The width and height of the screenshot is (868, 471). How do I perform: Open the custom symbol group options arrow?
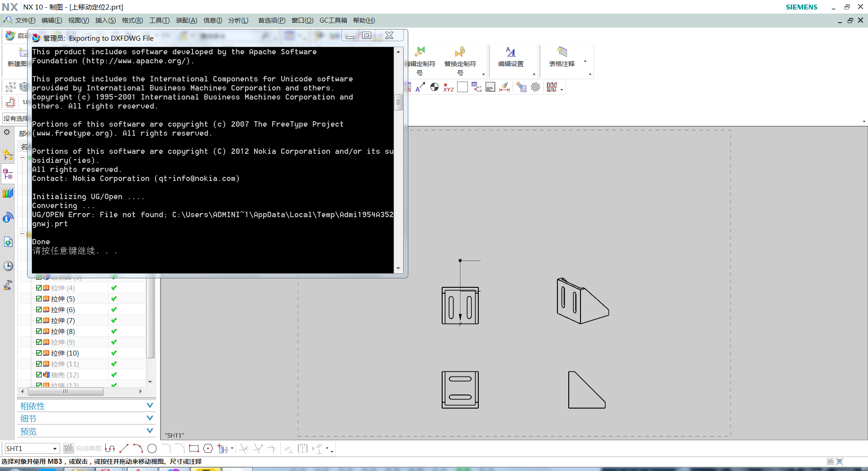point(483,74)
